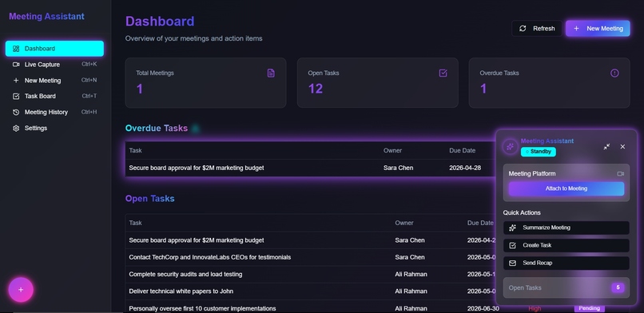Click the envelope icon on Send Recap

pyautogui.click(x=513, y=263)
